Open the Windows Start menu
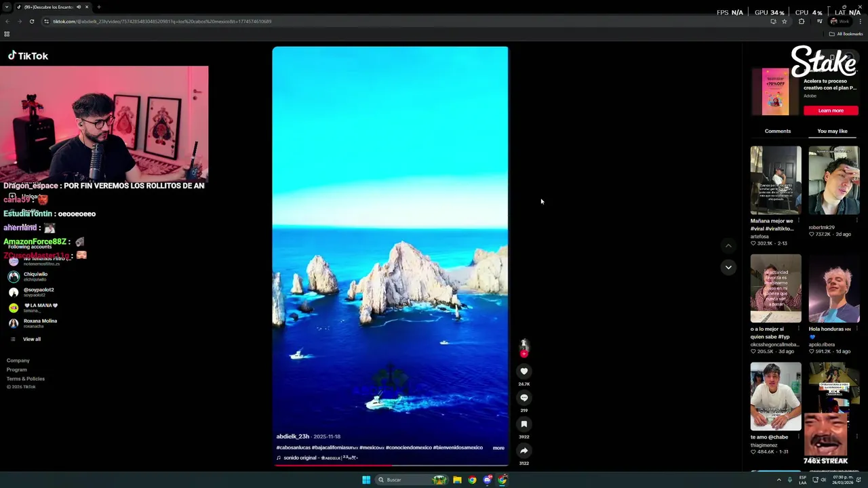868x488 pixels. [366, 480]
